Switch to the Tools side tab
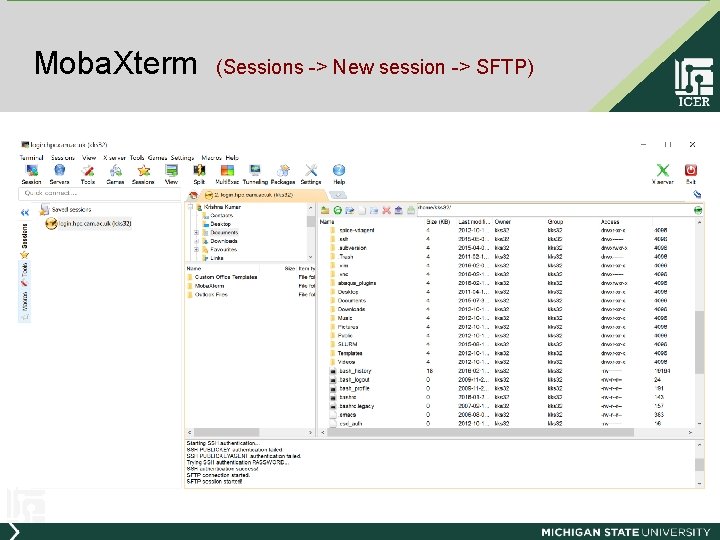 25,274
